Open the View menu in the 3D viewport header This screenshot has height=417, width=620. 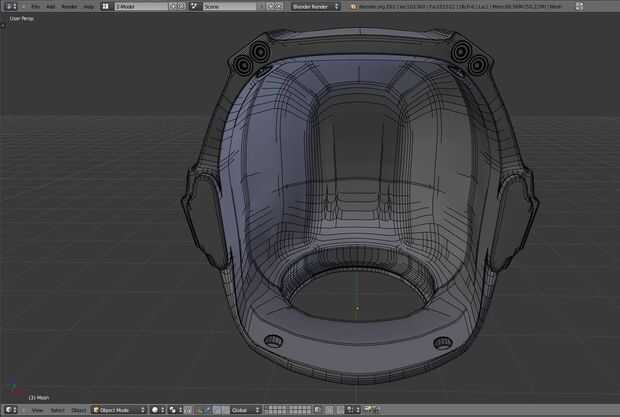coord(37,410)
